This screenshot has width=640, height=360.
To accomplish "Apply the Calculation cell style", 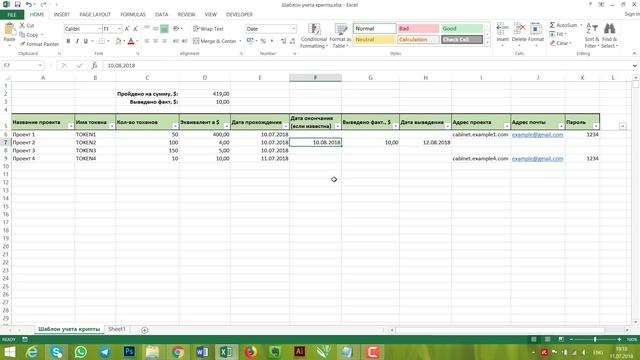I will (418, 40).
